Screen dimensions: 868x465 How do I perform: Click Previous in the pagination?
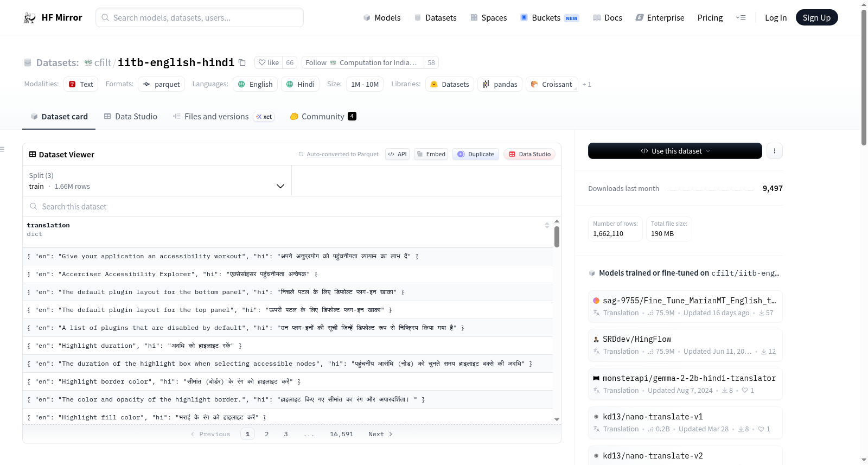coord(210,434)
